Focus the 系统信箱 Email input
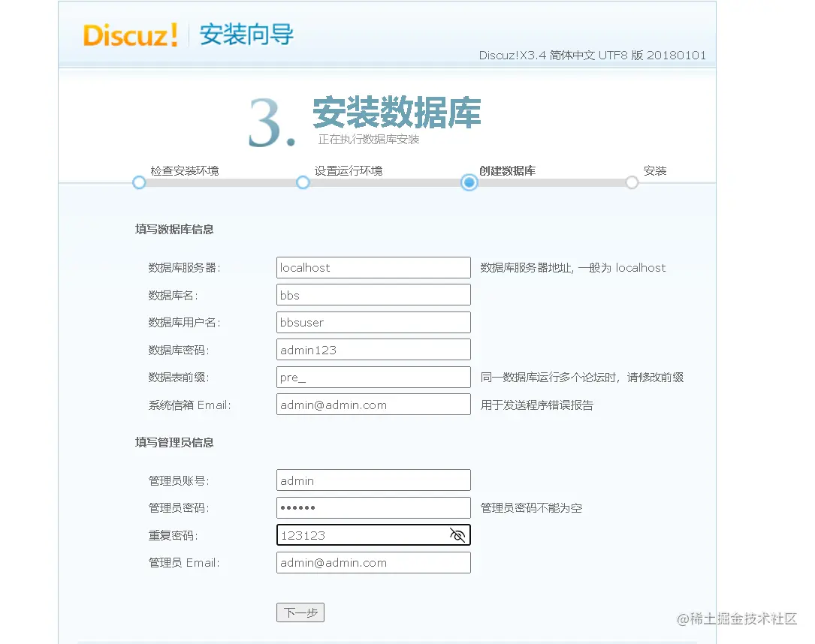 point(373,405)
